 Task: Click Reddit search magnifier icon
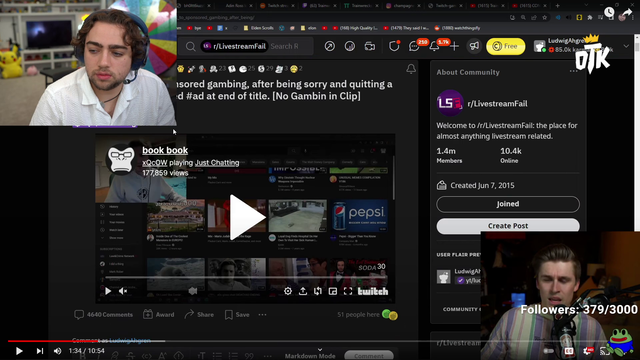pos(191,47)
